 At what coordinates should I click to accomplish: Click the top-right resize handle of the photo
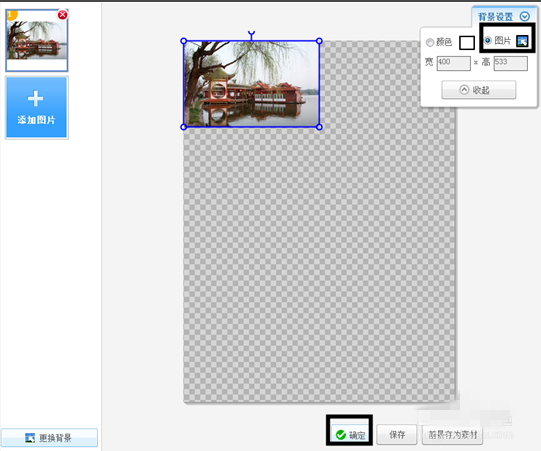click(319, 41)
